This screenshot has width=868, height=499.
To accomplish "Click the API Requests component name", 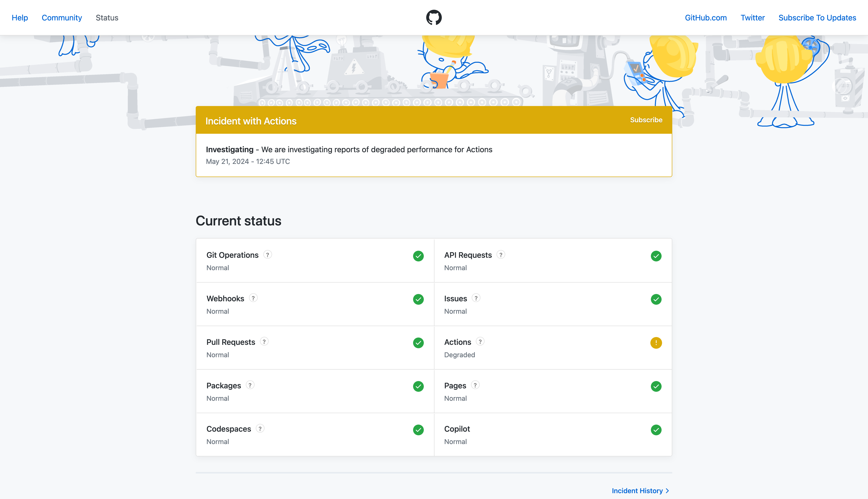I will (468, 255).
